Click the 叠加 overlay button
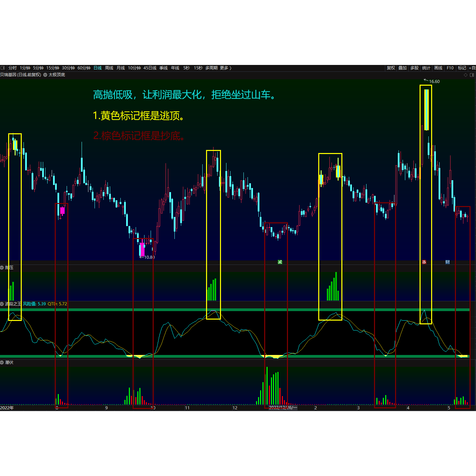 click(x=403, y=68)
